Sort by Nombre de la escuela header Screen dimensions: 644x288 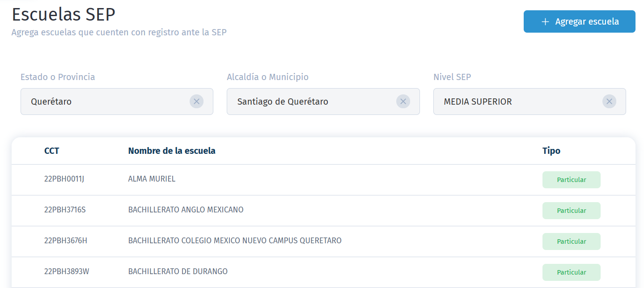click(172, 151)
